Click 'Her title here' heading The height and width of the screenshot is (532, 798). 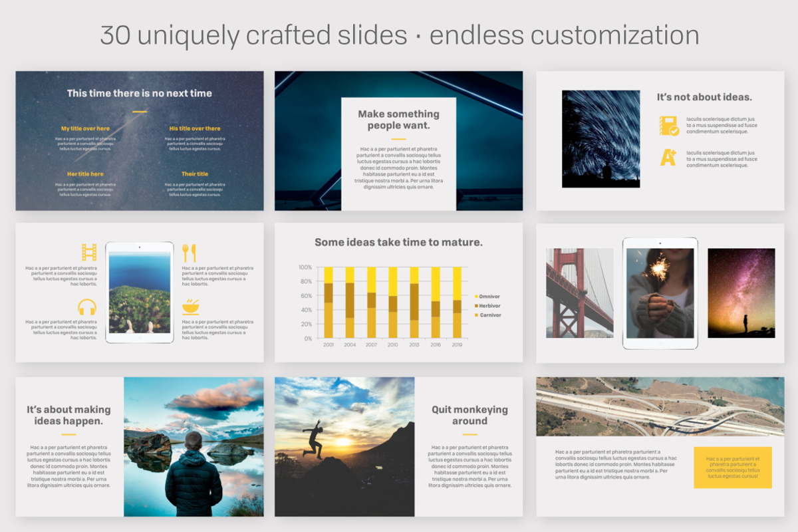85,174
